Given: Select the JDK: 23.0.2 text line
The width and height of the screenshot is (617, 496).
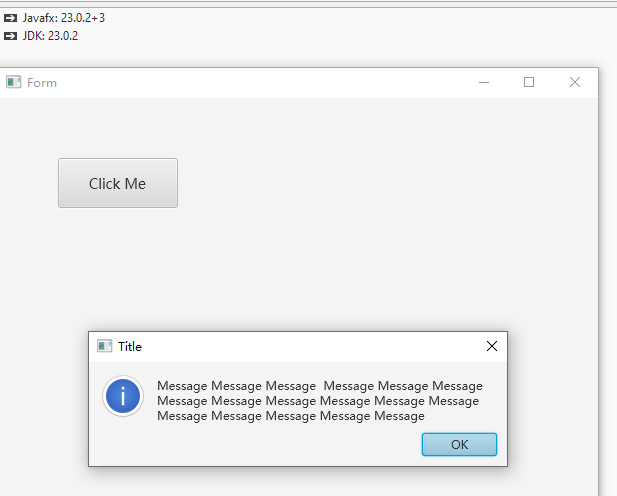Looking at the screenshot, I should [x=50, y=36].
